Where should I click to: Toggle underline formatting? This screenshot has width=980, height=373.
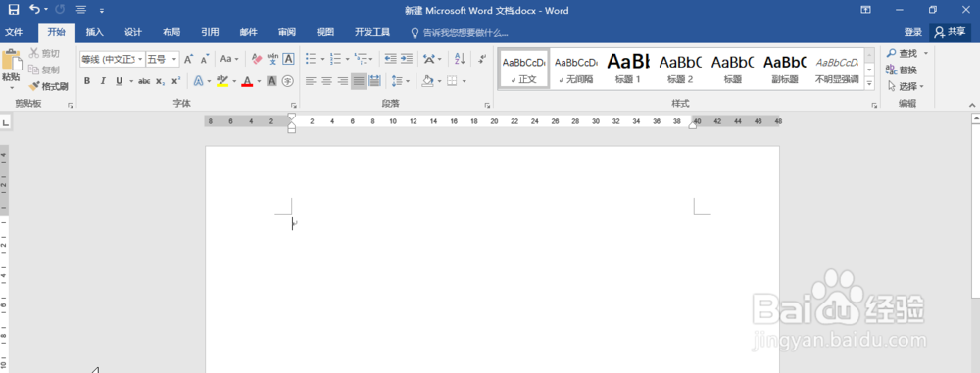coord(119,81)
